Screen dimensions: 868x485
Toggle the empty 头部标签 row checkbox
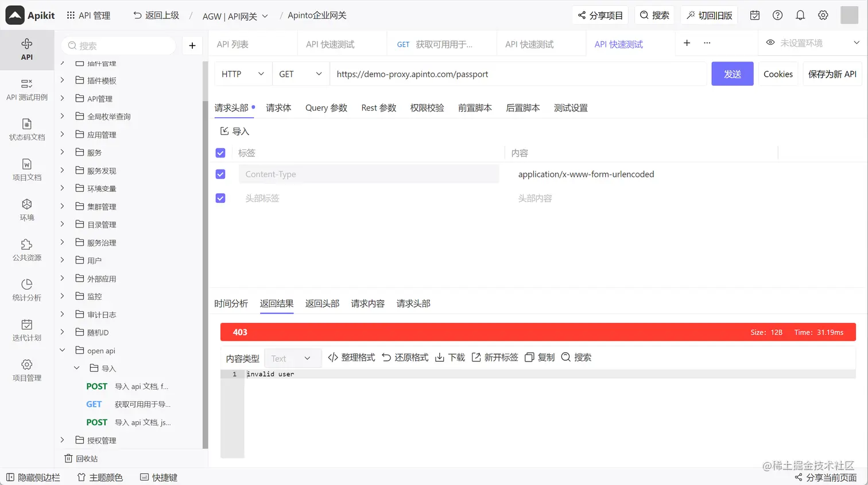(220, 198)
